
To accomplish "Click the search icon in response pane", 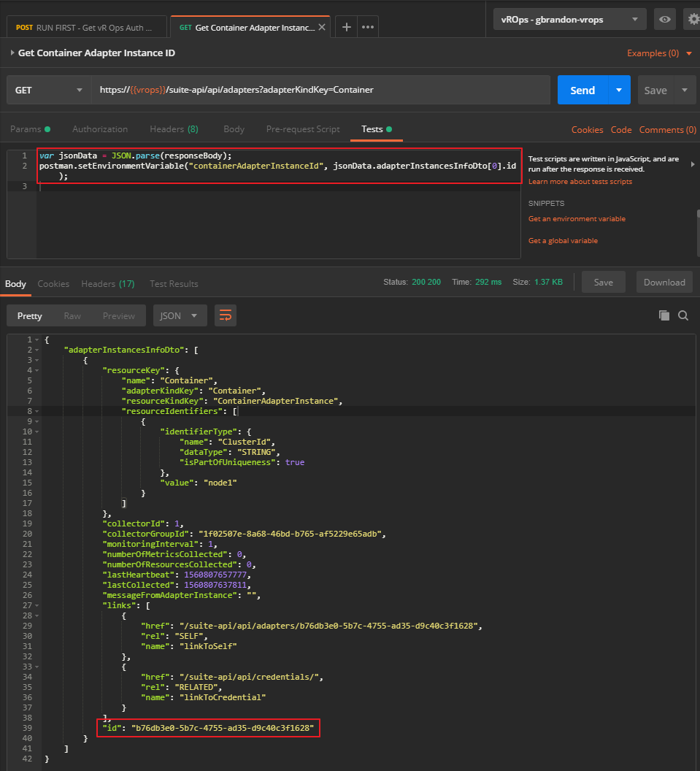I will pos(683,315).
